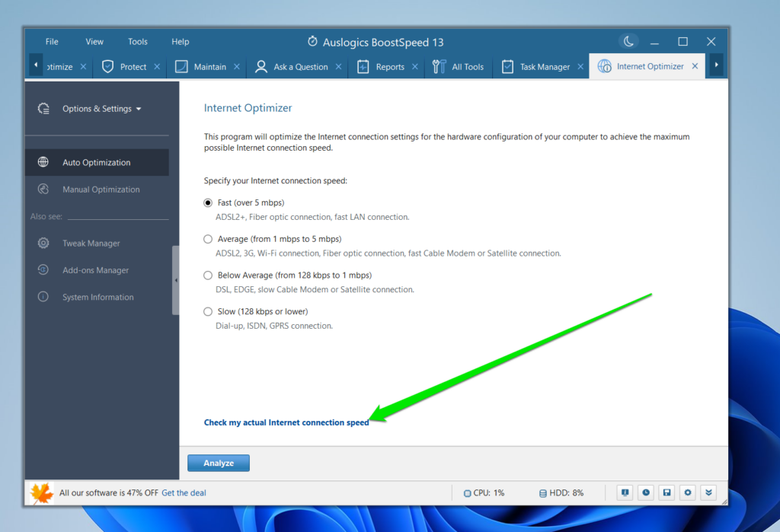This screenshot has height=532, width=780.
Task: Select Average connection speed option
Action: pyautogui.click(x=208, y=239)
